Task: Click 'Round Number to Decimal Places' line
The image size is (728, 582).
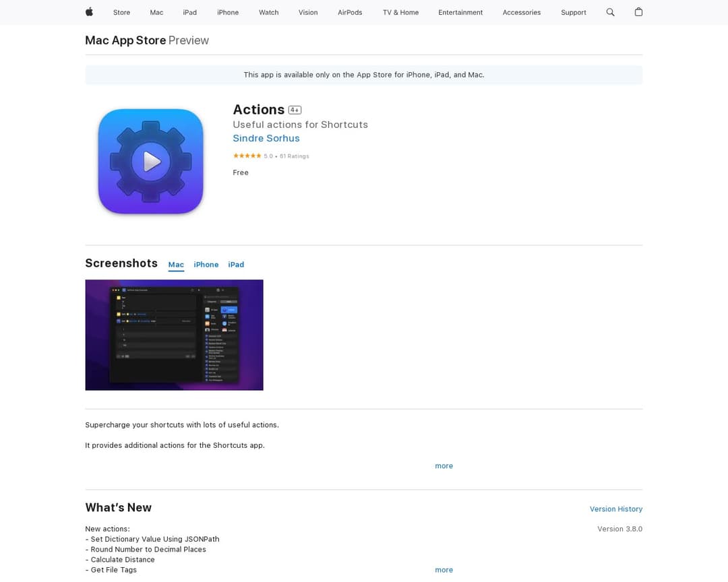Action: [x=146, y=550]
